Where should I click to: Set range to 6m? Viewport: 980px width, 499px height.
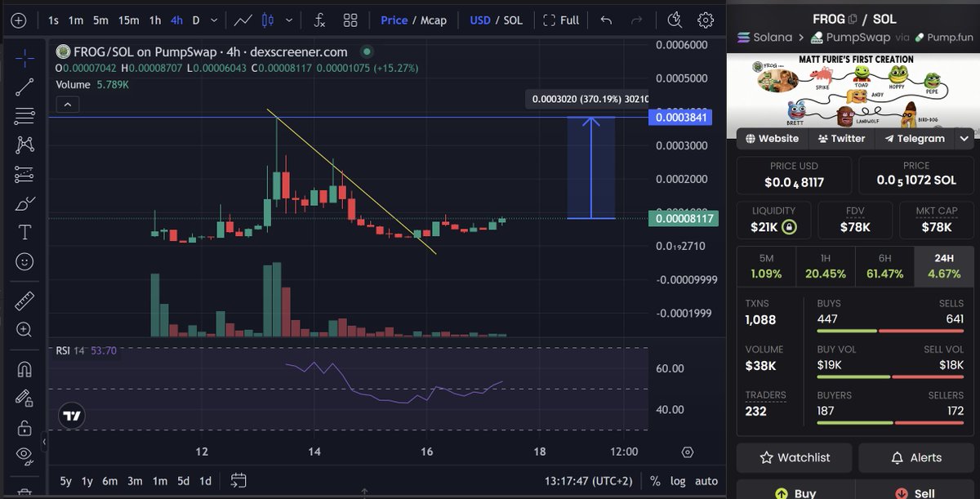pyautogui.click(x=111, y=481)
